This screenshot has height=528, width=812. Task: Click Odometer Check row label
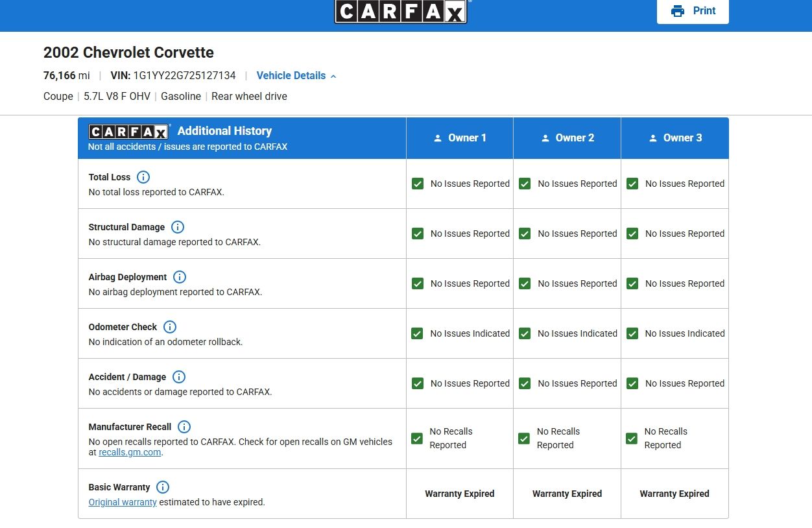pyautogui.click(x=123, y=327)
